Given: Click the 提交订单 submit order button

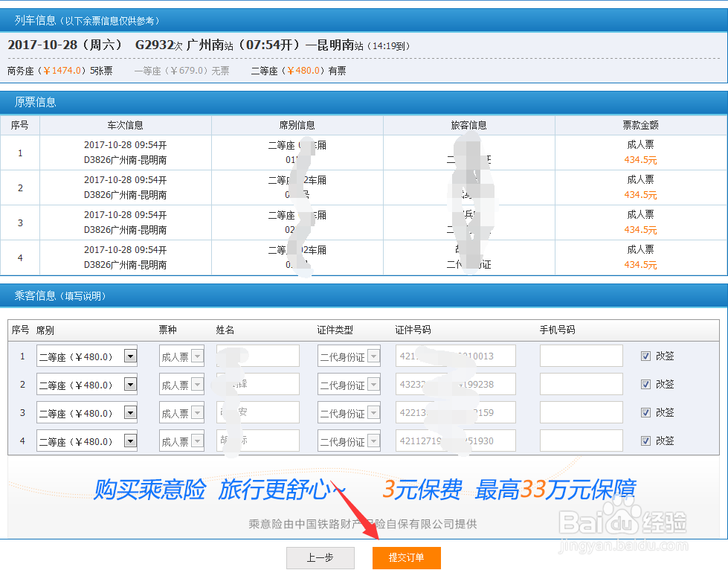Looking at the screenshot, I should tap(406, 557).
